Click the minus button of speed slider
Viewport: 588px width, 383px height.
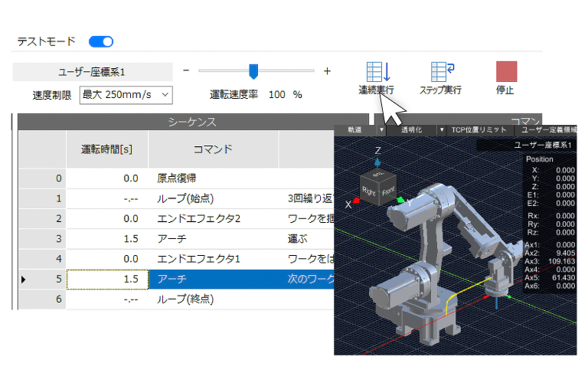pos(186,70)
